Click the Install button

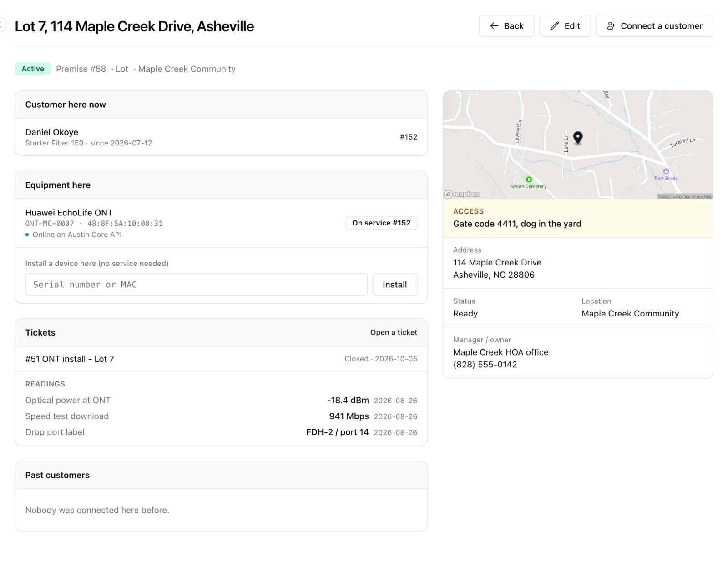click(x=394, y=285)
